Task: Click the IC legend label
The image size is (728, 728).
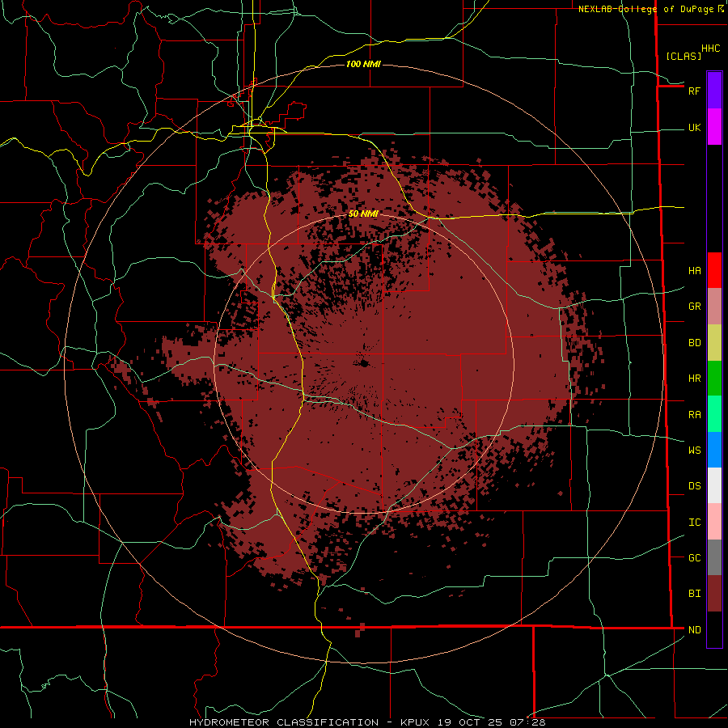Action: 694,523
